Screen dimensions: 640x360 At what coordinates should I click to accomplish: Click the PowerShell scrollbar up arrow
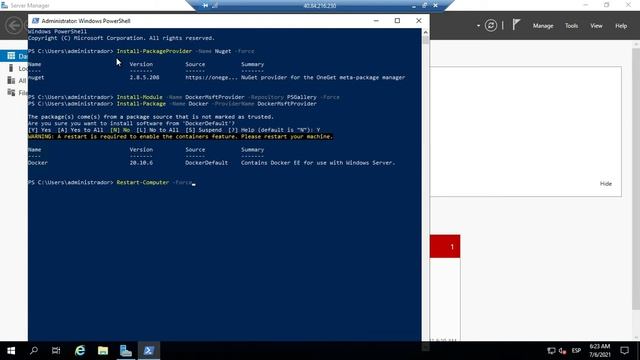425,32
